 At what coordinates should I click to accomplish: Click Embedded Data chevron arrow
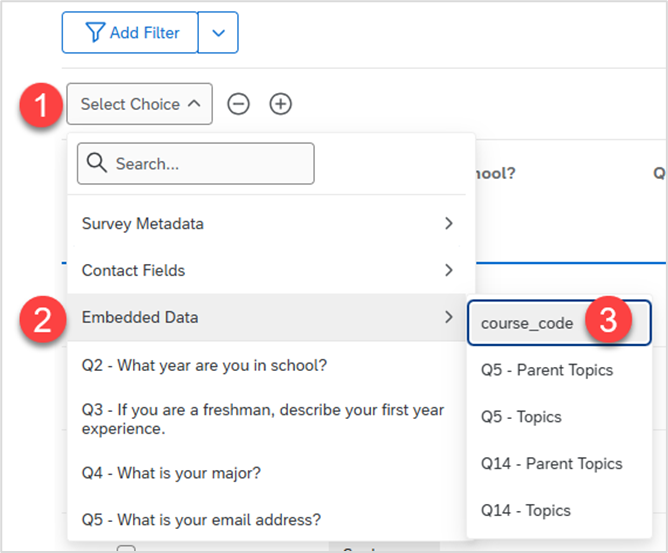pos(449,317)
